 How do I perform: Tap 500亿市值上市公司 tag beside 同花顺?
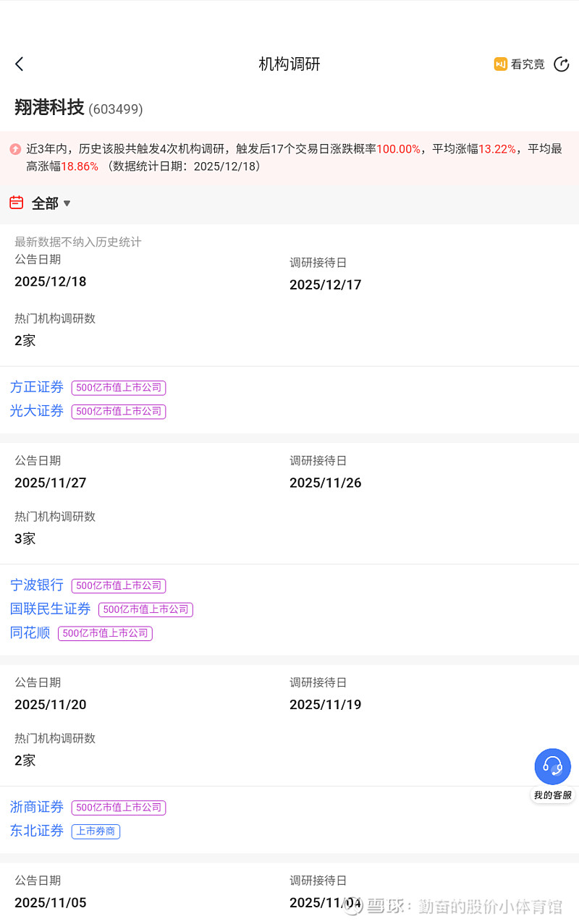click(x=105, y=633)
